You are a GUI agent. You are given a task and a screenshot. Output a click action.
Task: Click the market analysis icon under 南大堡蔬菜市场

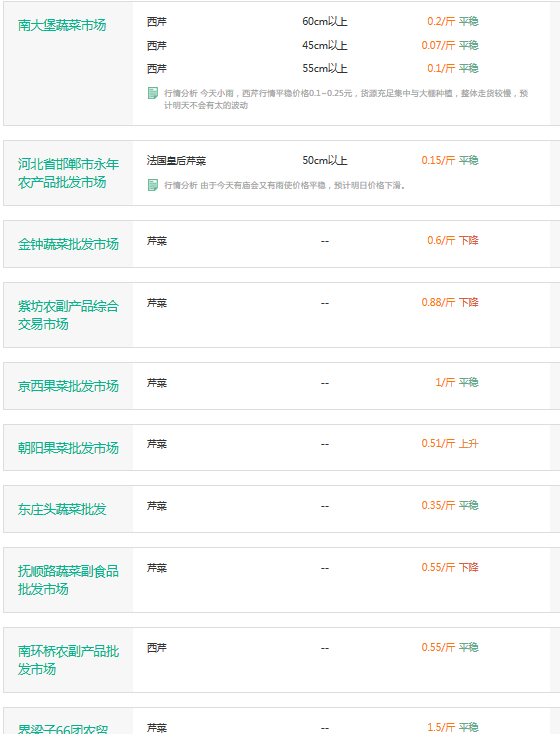click(x=153, y=93)
